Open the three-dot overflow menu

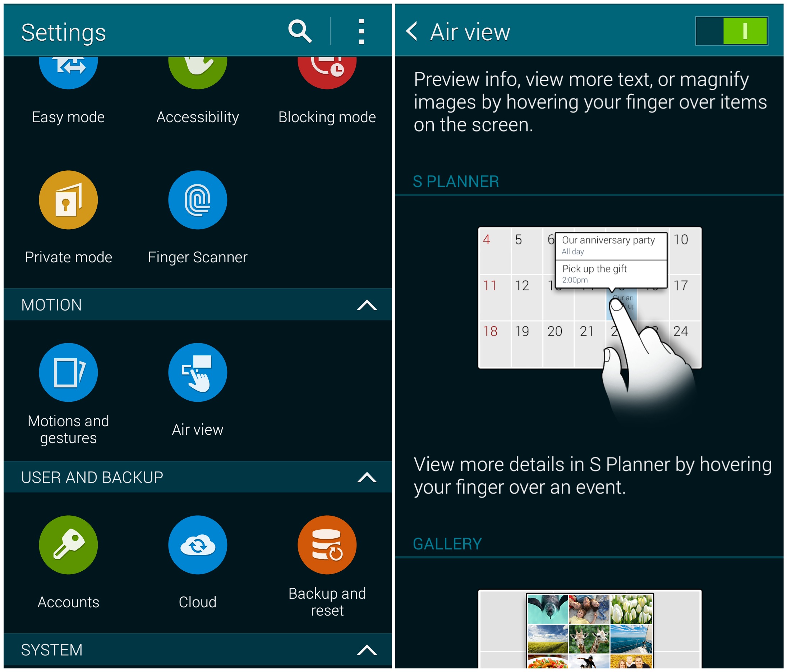(361, 31)
